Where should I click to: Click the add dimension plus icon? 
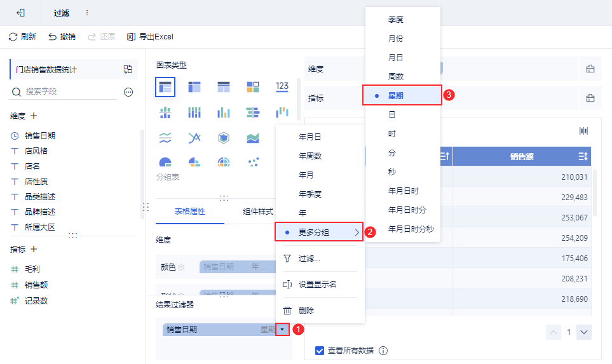point(34,116)
